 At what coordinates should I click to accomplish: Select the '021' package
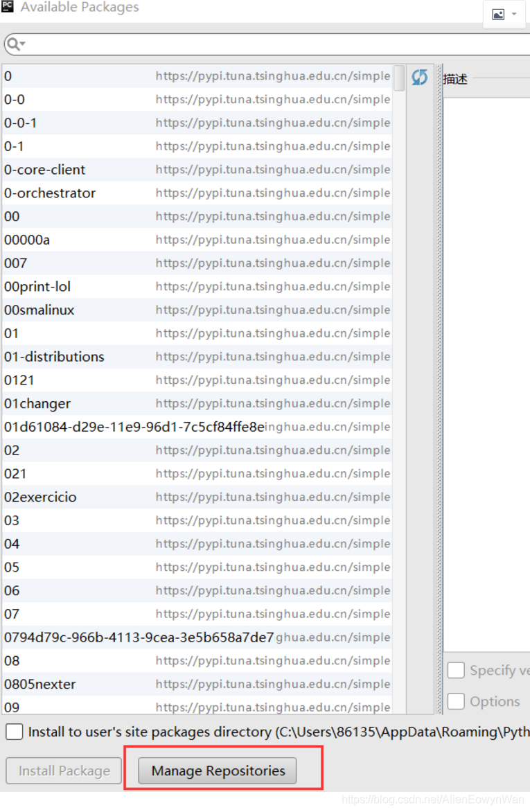click(197, 473)
